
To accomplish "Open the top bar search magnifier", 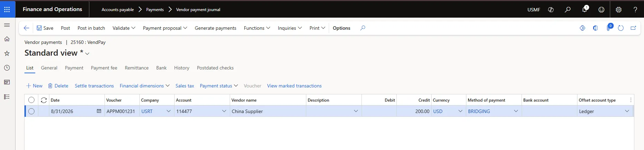I will pos(568,10).
